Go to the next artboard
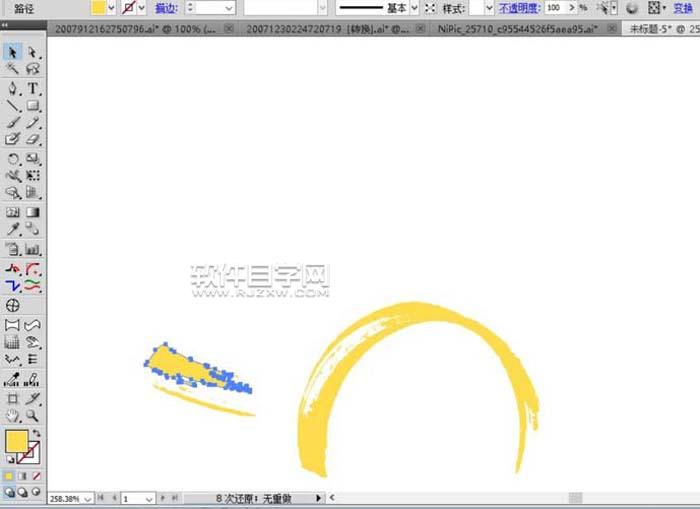The width and height of the screenshot is (700, 509). click(x=162, y=497)
